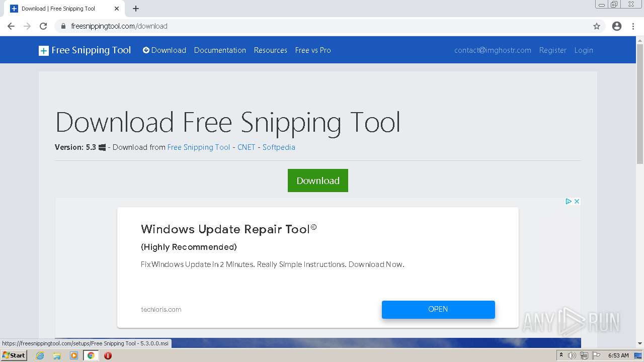
Task: Click the scrollbar up arrow
Action: pos(640,40)
